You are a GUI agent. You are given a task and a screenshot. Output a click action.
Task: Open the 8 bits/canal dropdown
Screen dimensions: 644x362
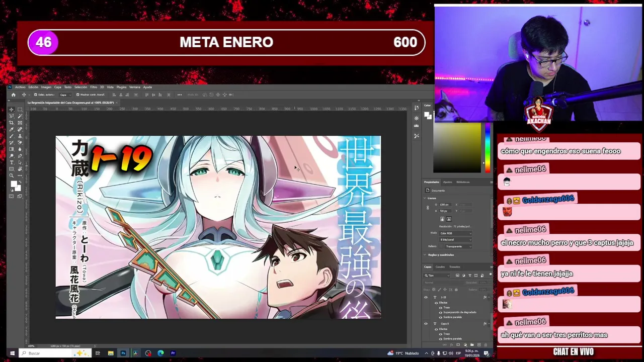[455, 240]
